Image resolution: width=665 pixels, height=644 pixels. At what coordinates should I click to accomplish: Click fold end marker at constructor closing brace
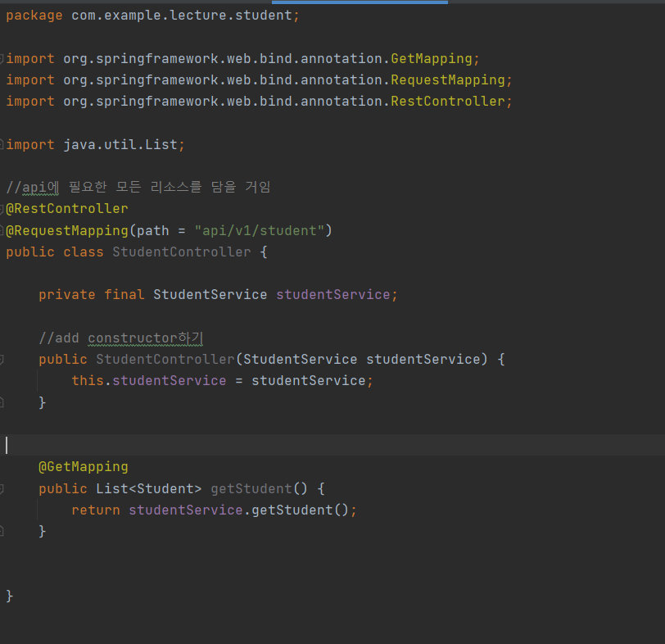2,402
